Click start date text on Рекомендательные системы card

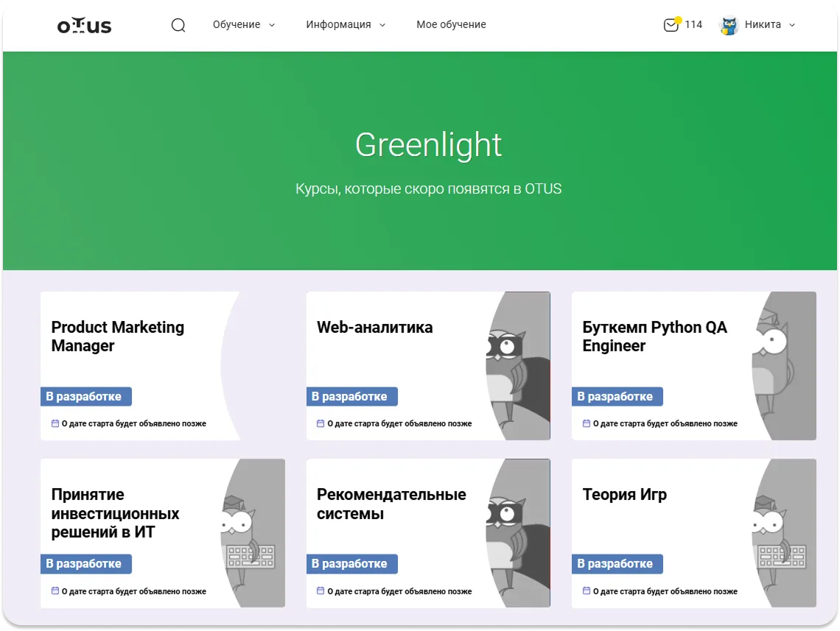399,591
